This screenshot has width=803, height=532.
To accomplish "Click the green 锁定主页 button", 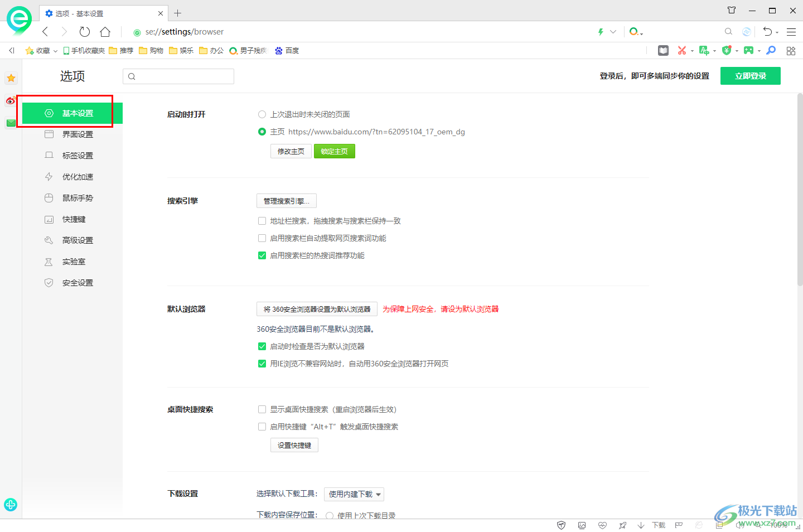I will click(335, 151).
